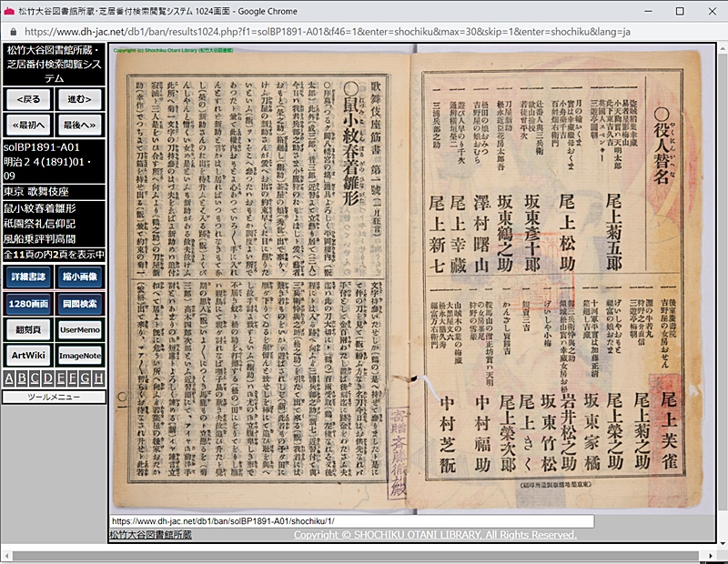The width and height of the screenshot is (728, 564).
Task: Jump to last page with 最後へ»
Action: coord(80,124)
